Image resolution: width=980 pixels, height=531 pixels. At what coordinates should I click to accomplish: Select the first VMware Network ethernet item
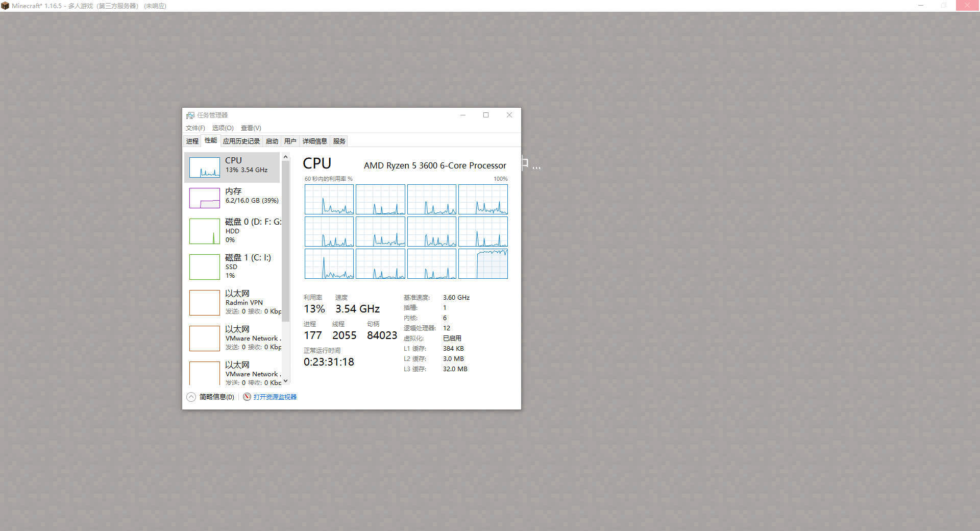232,338
